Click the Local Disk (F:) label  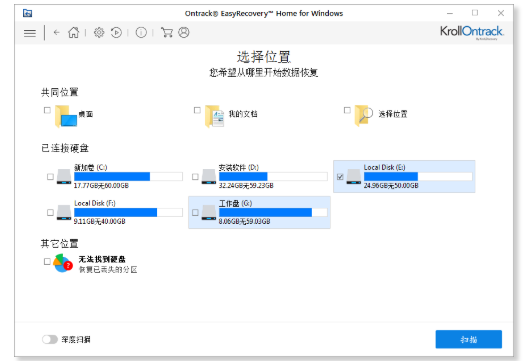point(95,203)
